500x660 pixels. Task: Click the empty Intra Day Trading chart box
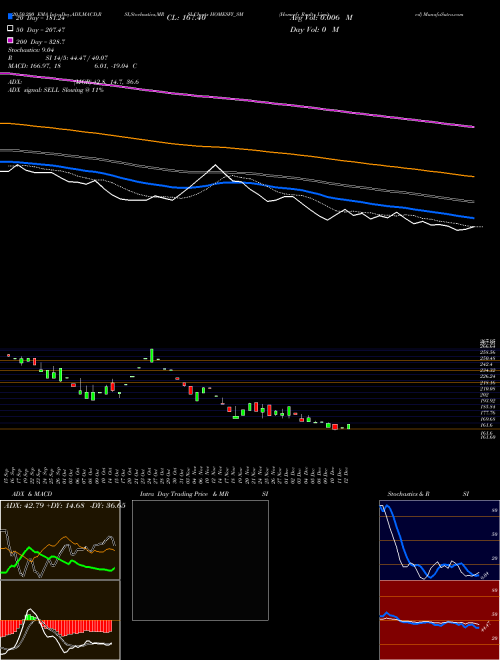click(200, 560)
